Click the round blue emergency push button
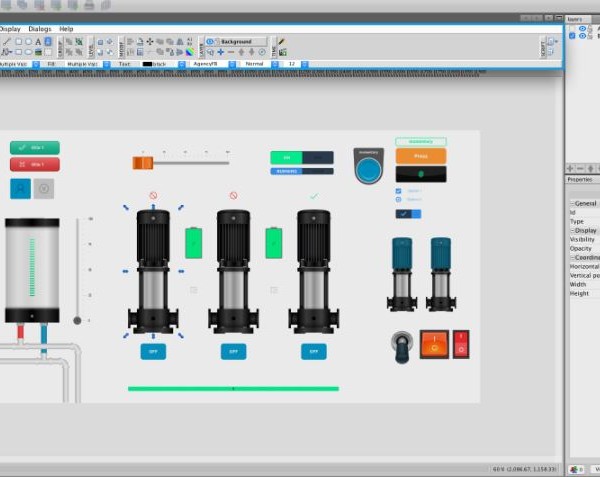Image resolution: width=600 pixels, height=477 pixels. coord(368,167)
